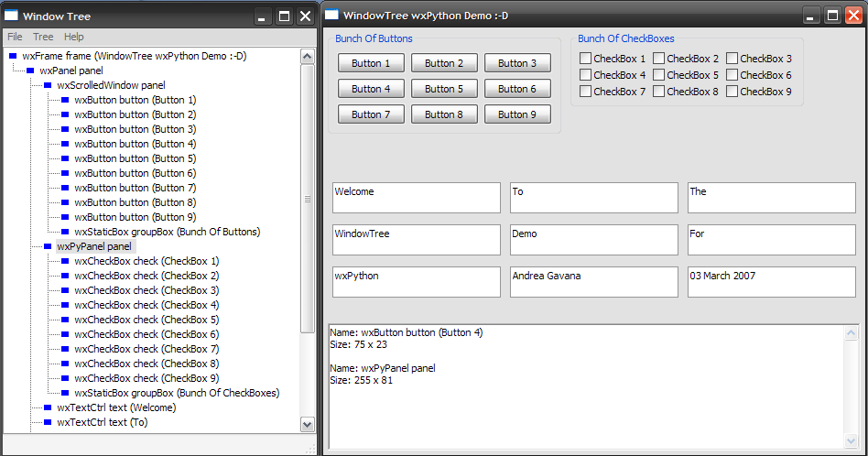
Task: Select wxCheckBox check (CheckBox 7) in tree
Action: coord(146,349)
